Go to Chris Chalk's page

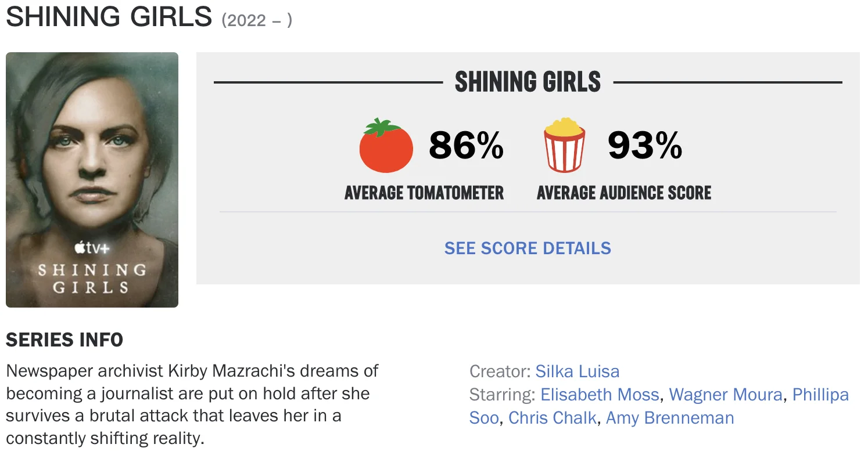click(x=553, y=418)
